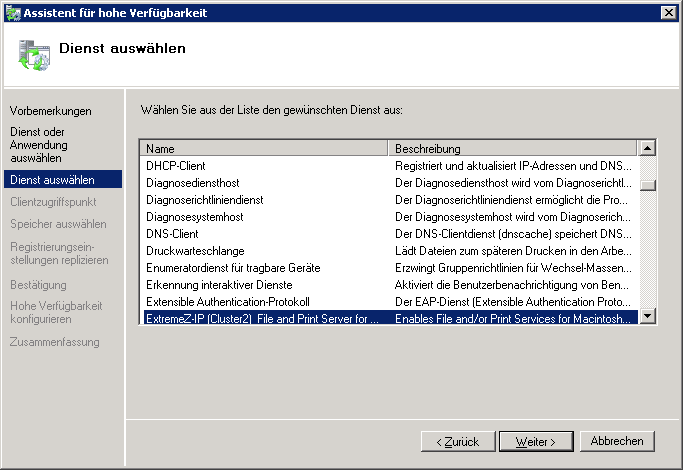Click the Weiter button
The height and width of the screenshot is (470, 683).
point(536,442)
